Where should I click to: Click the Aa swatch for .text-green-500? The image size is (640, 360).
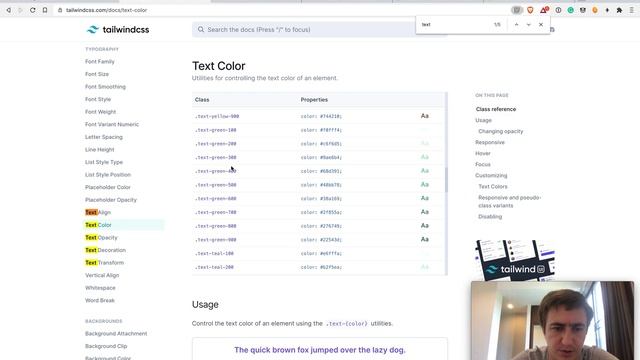click(424, 184)
